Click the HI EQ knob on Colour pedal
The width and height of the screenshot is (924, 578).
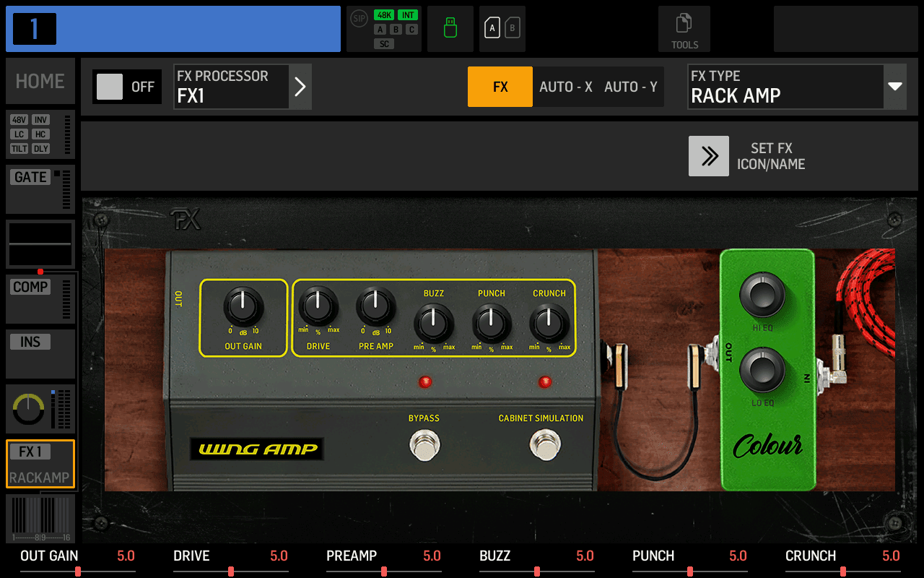click(x=762, y=296)
